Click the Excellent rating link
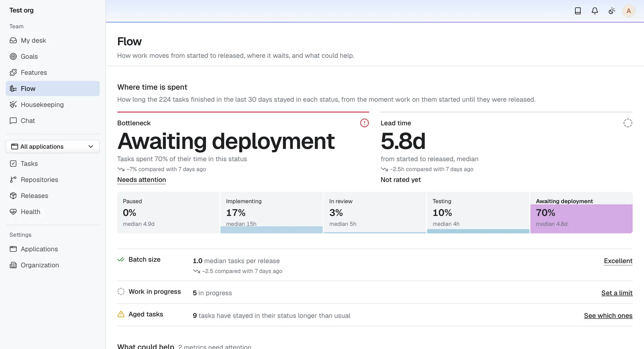Screen dimensions: 644x349 point(618,261)
